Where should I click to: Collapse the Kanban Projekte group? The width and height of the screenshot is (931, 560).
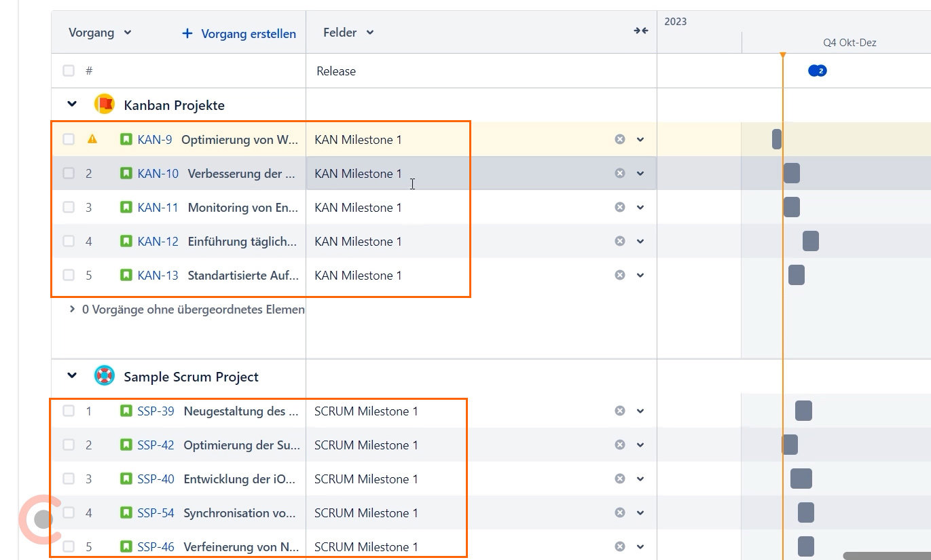coord(72,104)
